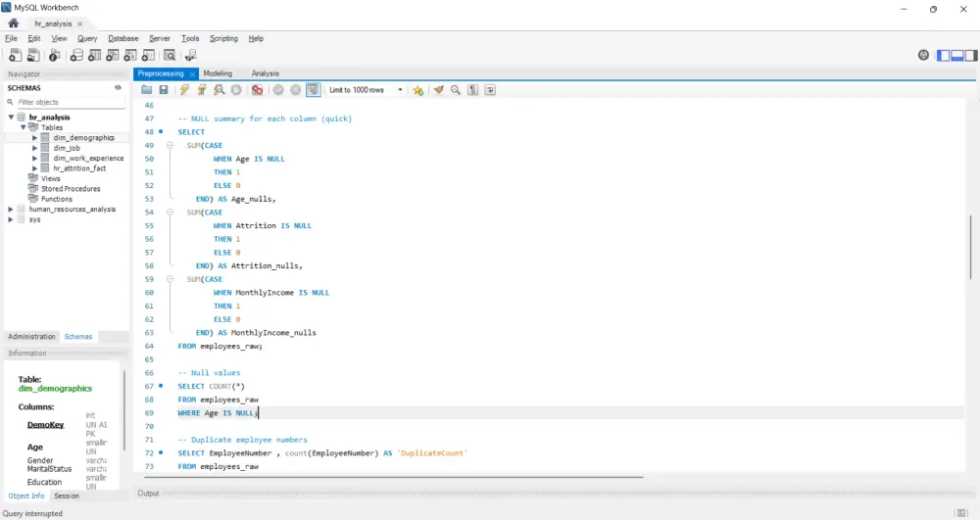Image resolution: width=980 pixels, height=520 pixels.
Task: Open the Object Info tab
Action: click(26, 496)
